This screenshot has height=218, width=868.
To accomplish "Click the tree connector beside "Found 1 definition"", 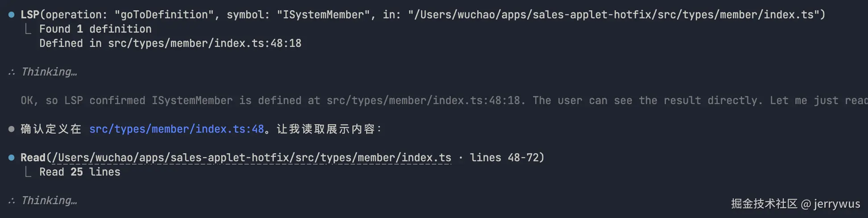I will (x=28, y=29).
